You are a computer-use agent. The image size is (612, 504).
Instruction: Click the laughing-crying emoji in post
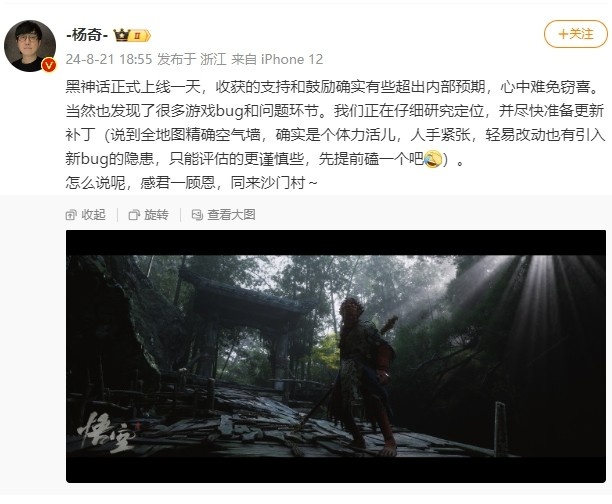tap(432, 159)
